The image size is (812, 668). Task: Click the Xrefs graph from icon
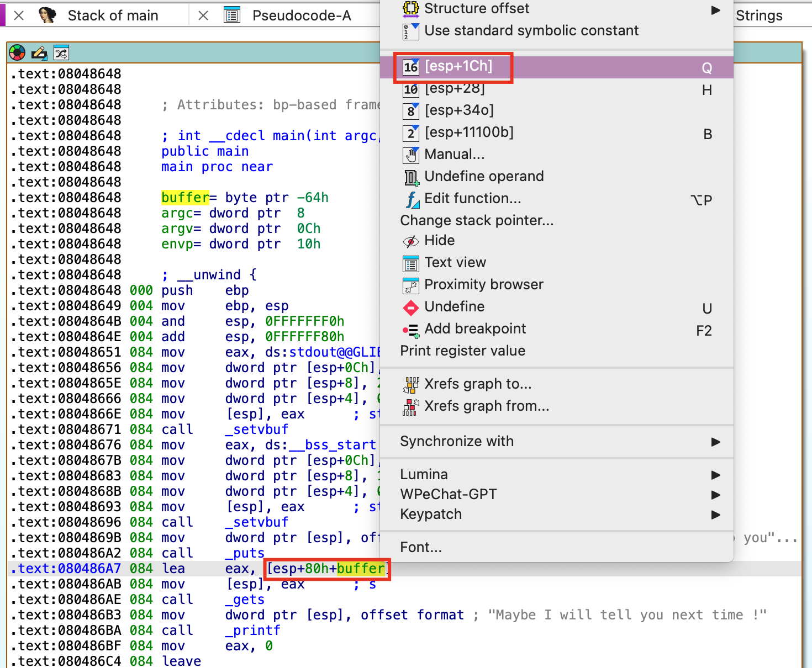tap(411, 407)
